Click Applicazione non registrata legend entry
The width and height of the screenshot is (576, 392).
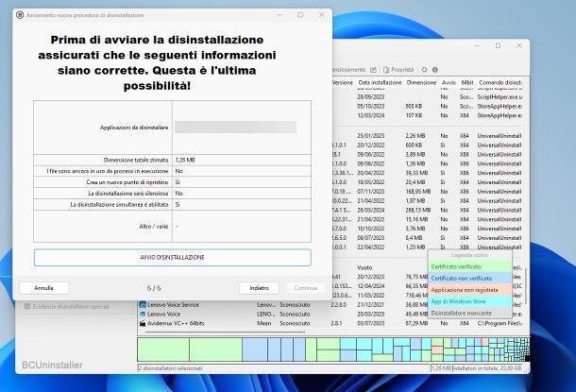(x=470, y=289)
